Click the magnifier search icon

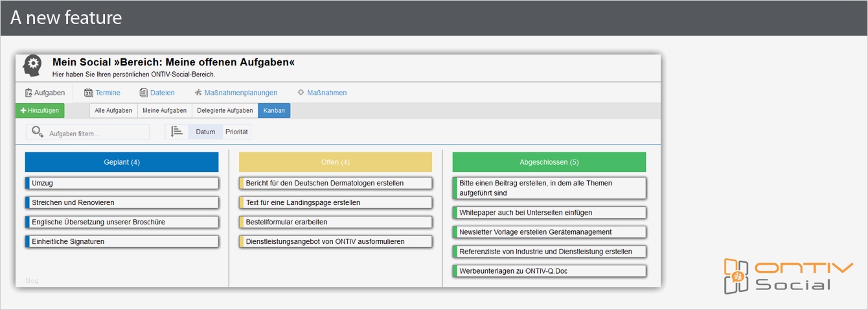(x=38, y=132)
